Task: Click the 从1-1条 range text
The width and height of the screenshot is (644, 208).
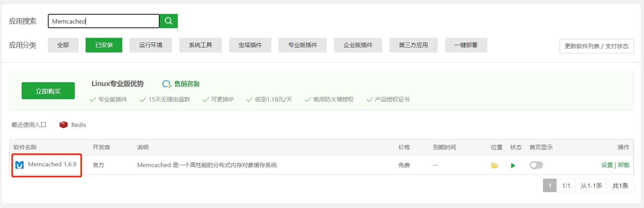Action: 592,186
